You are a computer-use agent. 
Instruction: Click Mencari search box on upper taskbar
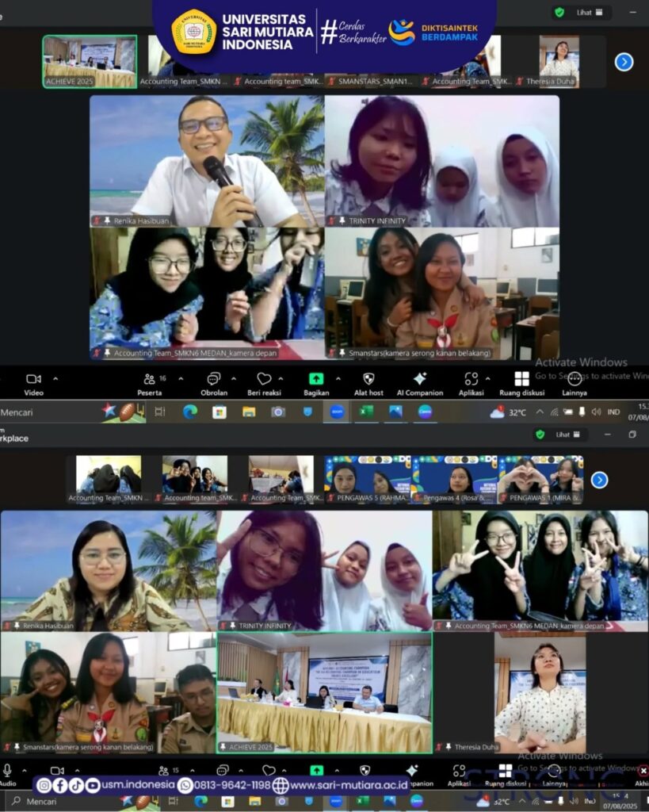coord(72,412)
